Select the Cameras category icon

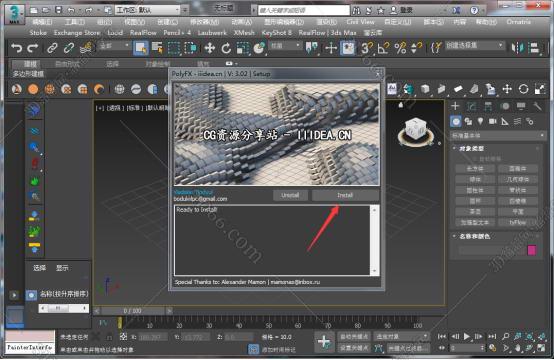coord(493,122)
